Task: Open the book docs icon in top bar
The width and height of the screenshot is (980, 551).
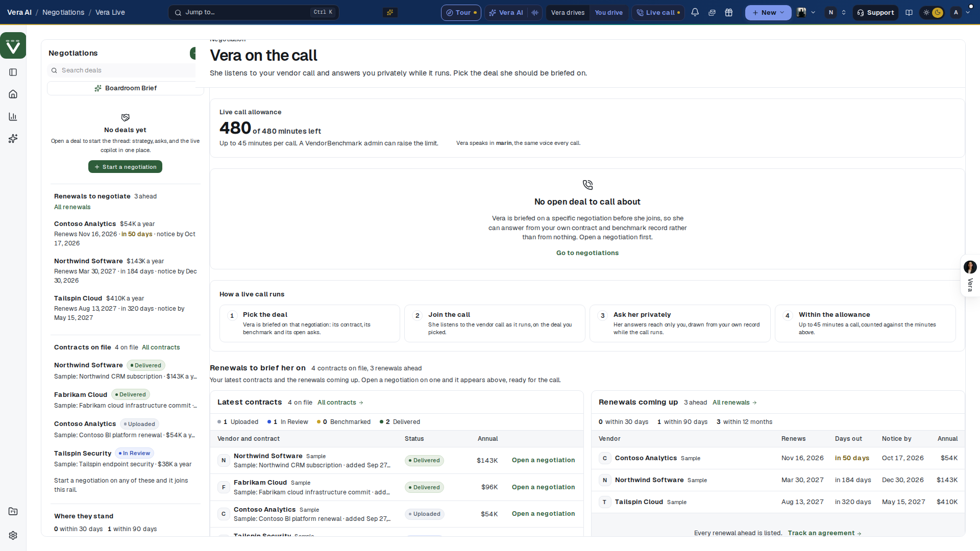Action: [x=909, y=12]
